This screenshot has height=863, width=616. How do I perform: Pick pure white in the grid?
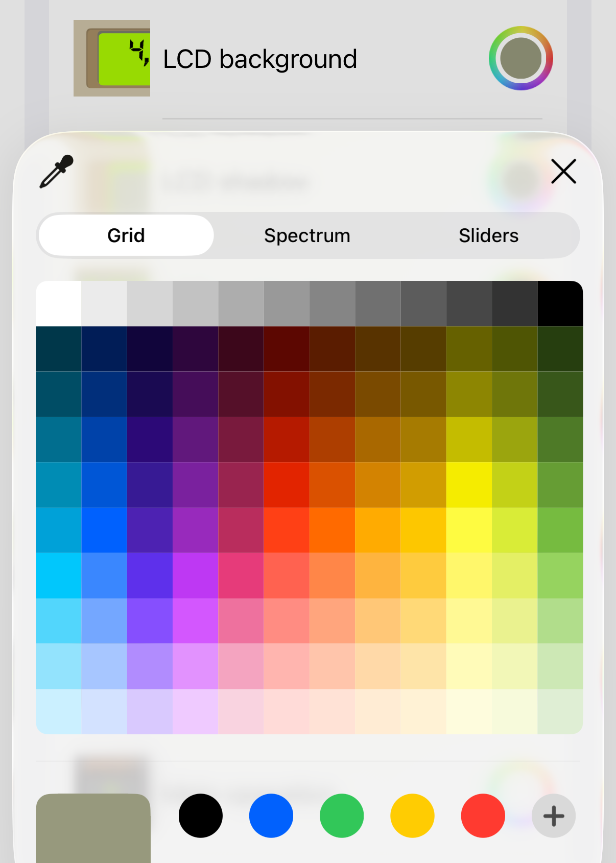(x=59, y=303)
